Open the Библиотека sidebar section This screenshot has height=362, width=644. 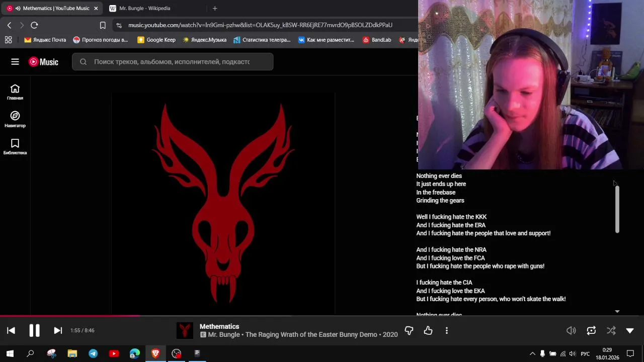tap(15, 147)
